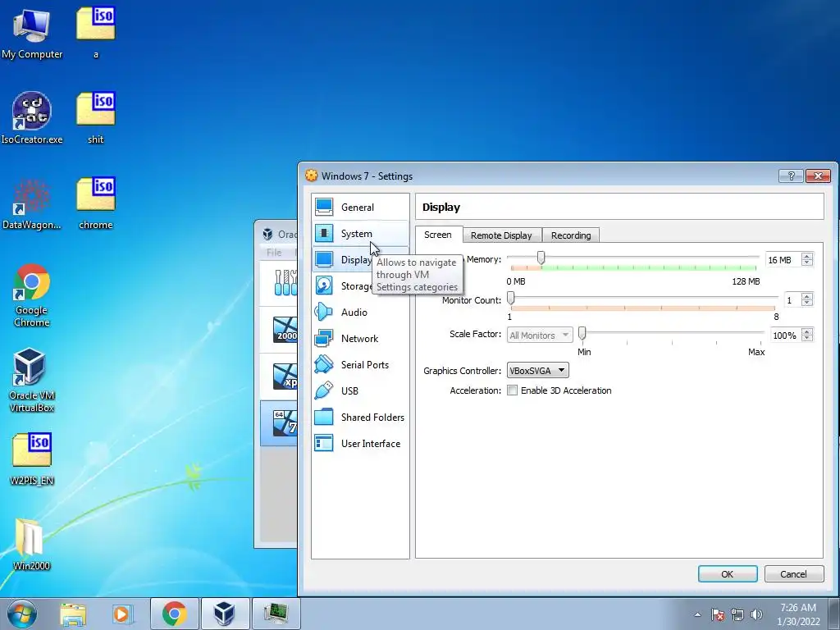Show hidden tray icons arrow

(x=697, y=614)
